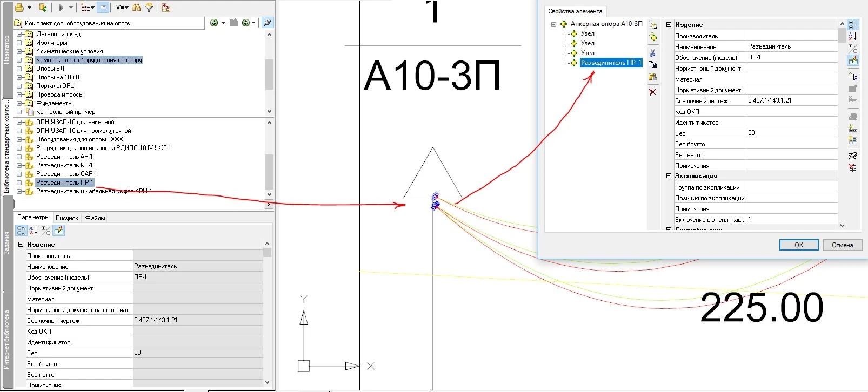Click the binoculars search icon in library toolbar
The height and width of the screenshot is (392, 868).
[136, 8]
